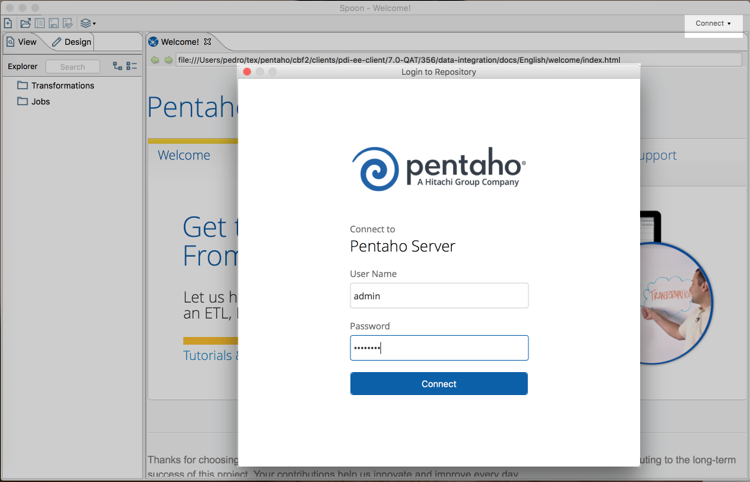The height and width of the screenshot is (482, 750).
Task: Click the Welcome! tab Spoon icon
Action: pos(153,42)
